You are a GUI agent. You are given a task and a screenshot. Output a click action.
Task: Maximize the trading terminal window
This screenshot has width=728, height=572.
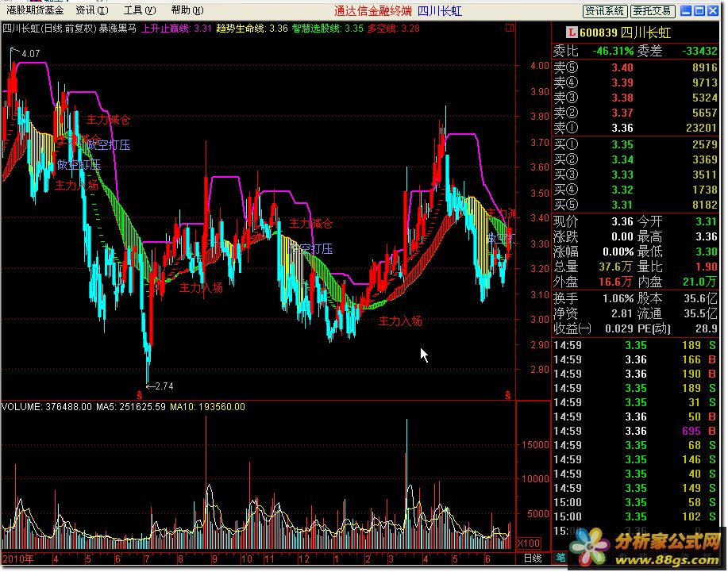(699, 10)
